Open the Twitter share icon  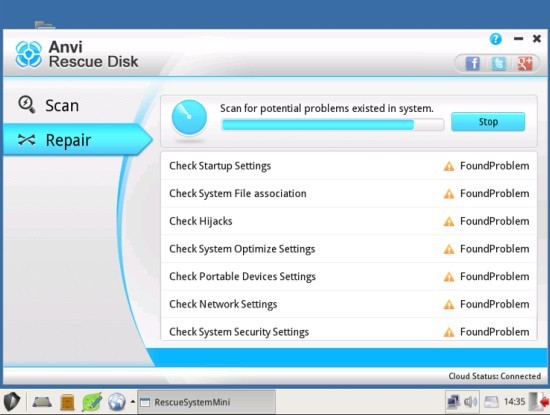498,63
